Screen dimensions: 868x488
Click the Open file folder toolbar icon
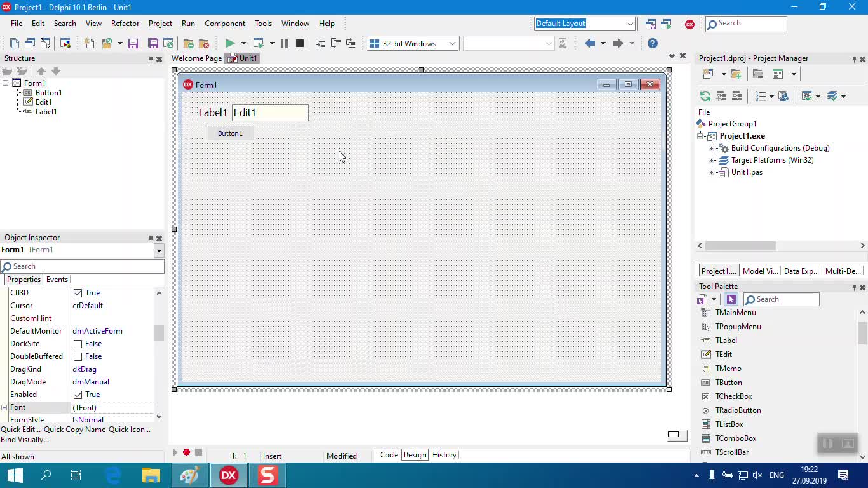click(106, 43)
